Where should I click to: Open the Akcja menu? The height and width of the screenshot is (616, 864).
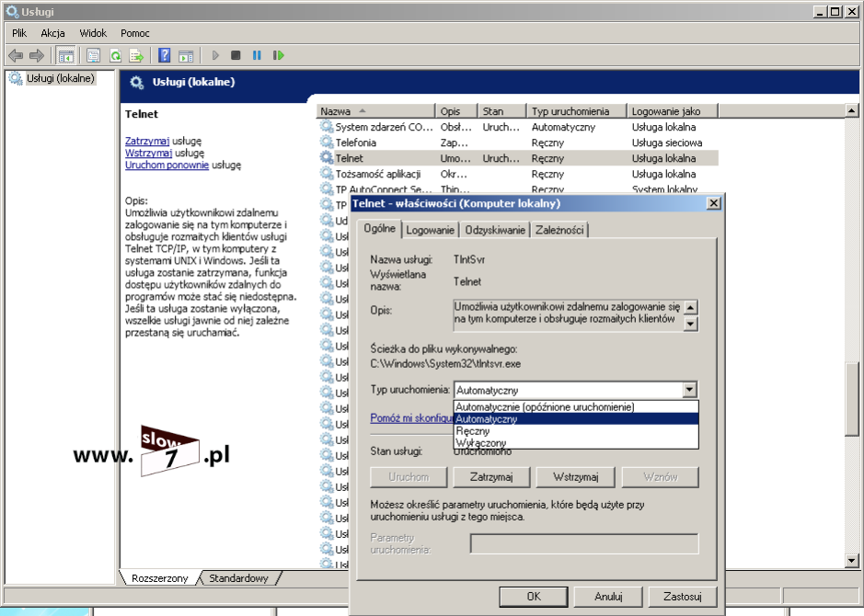pyautogui.click(x=52, y=33)
